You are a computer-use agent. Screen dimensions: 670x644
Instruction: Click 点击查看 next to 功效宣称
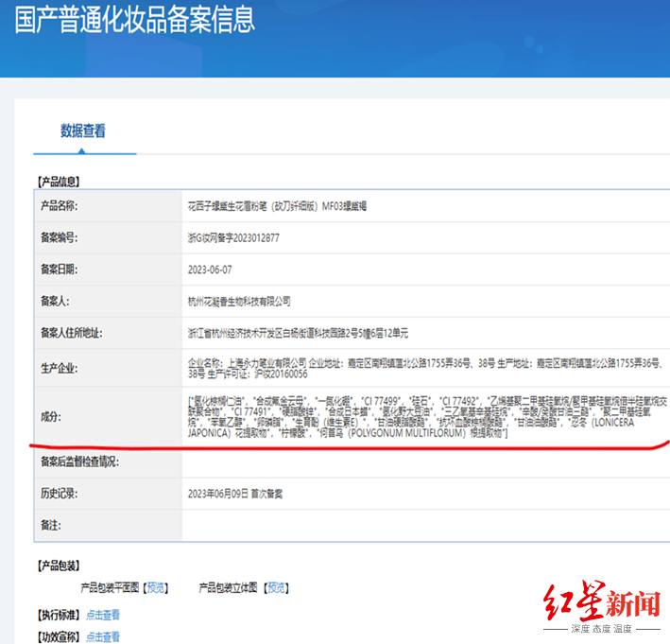pyautogui.click(x=103, y=636)
